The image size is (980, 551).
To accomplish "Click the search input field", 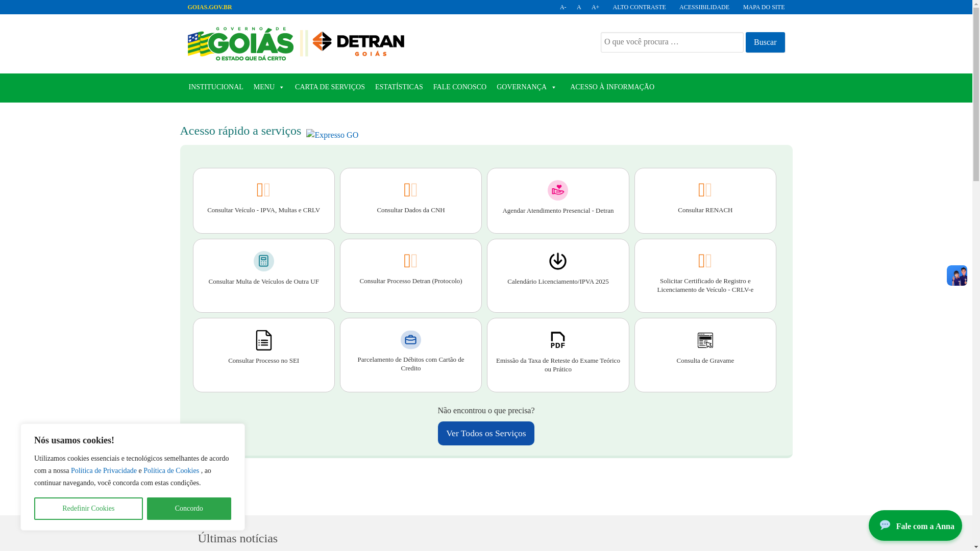I will click(672, 42).
